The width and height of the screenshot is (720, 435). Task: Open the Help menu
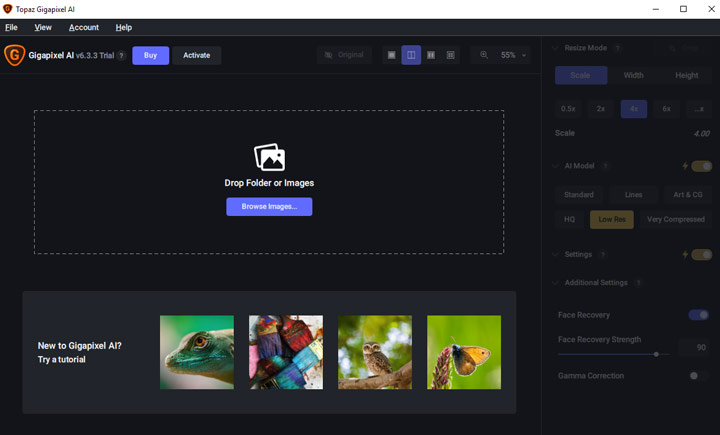coord(124,28)
